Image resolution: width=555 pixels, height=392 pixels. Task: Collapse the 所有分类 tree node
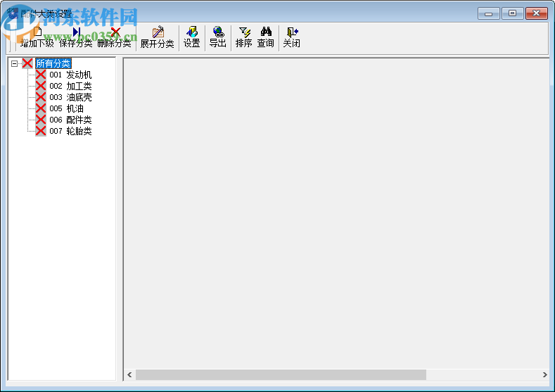click(14, 64)
